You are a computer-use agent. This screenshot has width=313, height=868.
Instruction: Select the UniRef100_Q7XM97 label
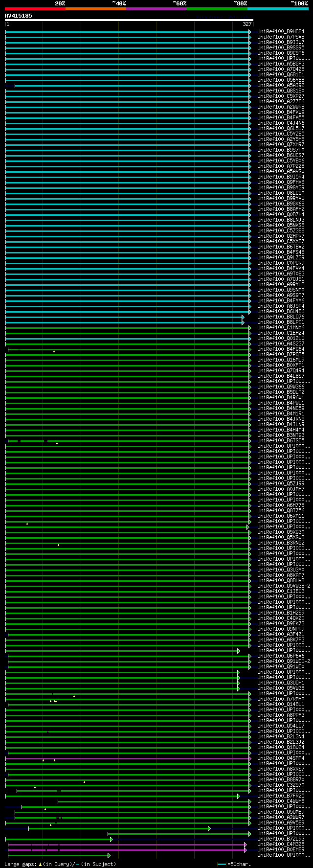(x=281, y=145)
